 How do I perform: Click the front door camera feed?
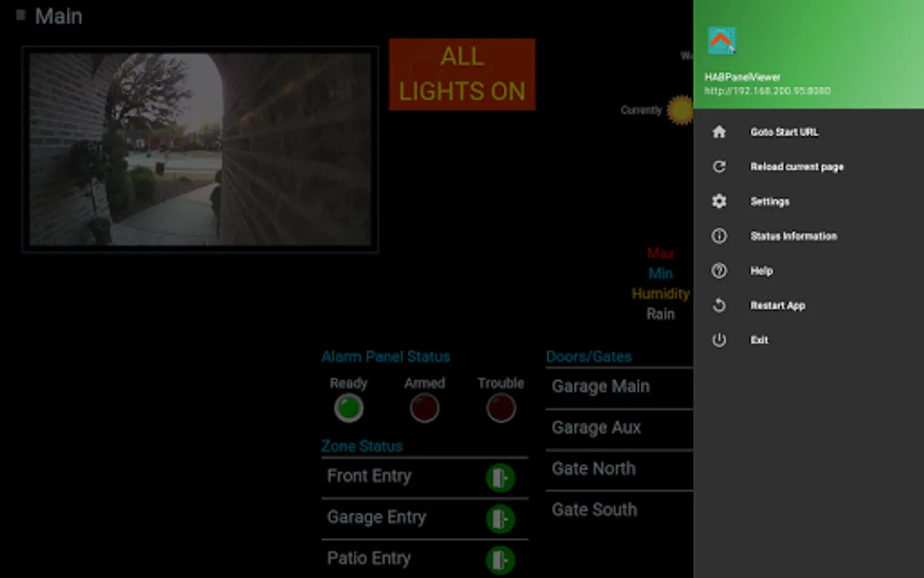(200, 149)
